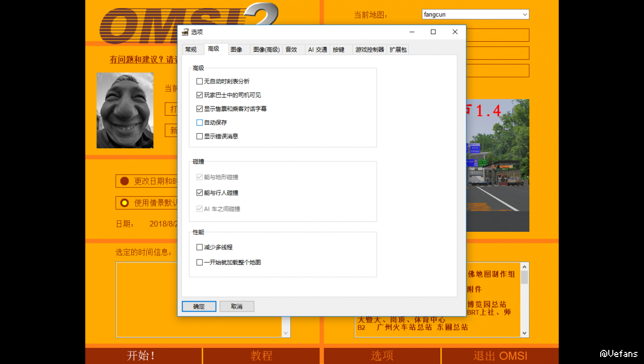Open the 游戏控制器 tab
Viewport: 644px width, 364px height.
coord(370,49)
